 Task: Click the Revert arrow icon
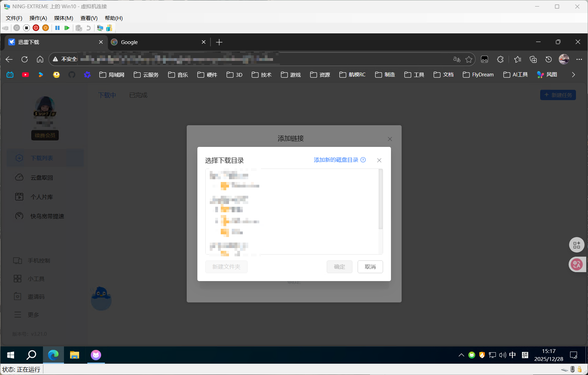[x=88, y=28]
